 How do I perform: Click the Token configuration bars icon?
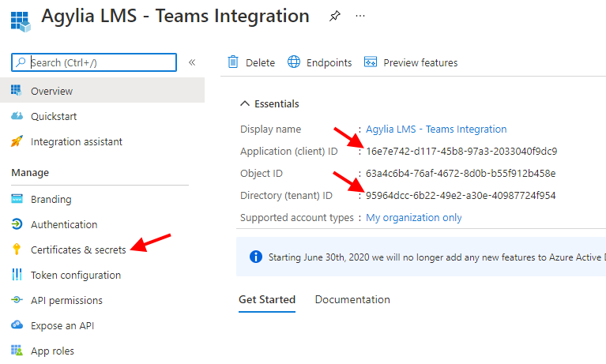point(17,274)
